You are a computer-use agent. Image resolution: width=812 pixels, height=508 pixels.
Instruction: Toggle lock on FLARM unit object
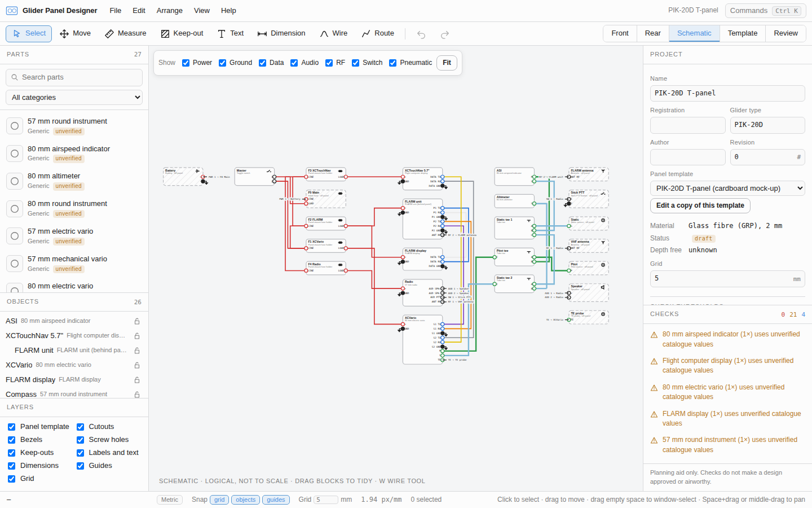[x=137, y=351]
